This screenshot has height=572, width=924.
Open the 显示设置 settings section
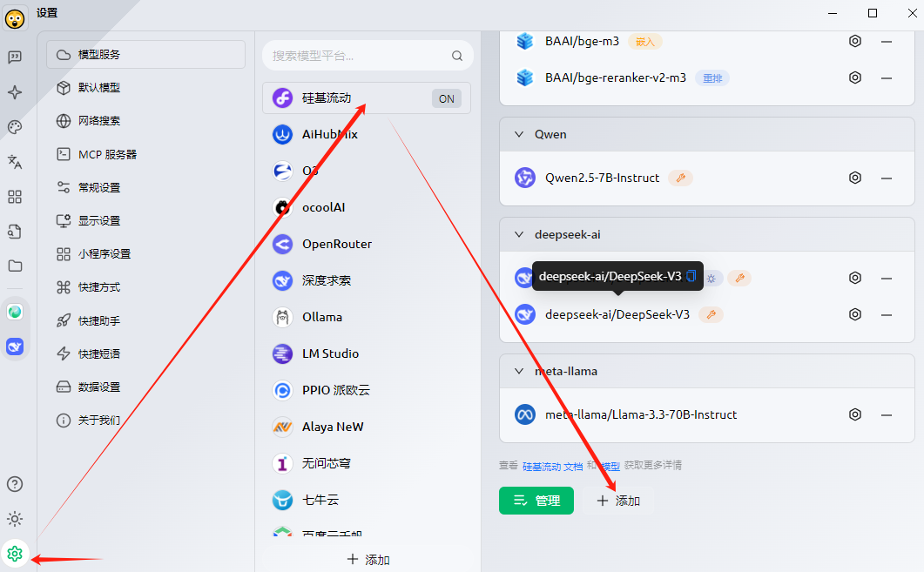(x=146, y=221)
